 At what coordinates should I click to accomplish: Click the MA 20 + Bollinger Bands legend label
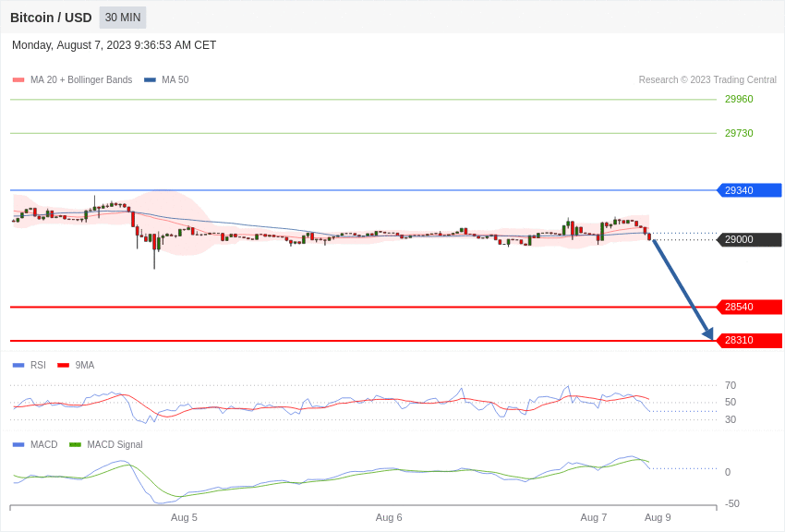pyautogui.click(x=81, y=79)
